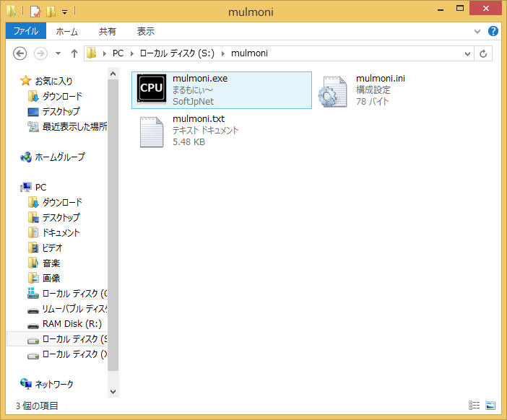The height and width of the screenshot is (420, 507).
Task: Click the Properties icon in quick access toolbar
Action: pos(35,12)
